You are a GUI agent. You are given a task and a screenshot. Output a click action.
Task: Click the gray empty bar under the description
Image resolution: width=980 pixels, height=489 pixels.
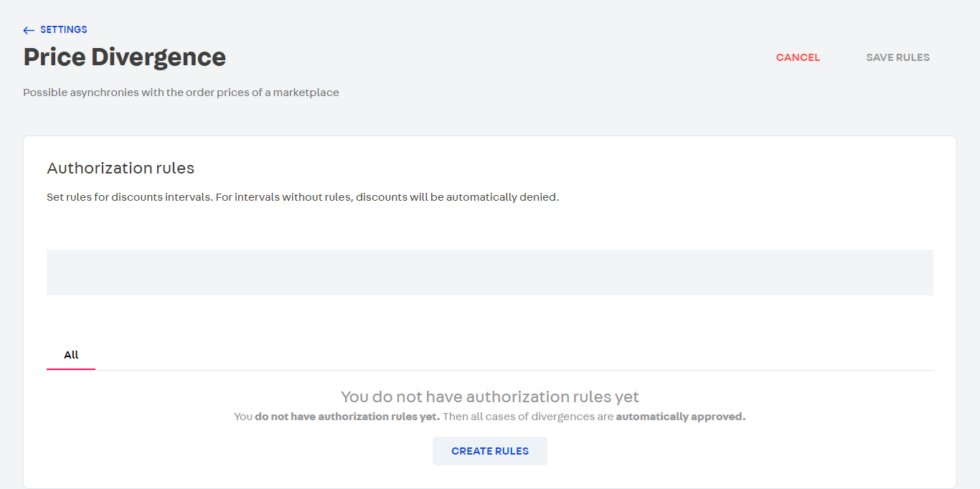click(x=490, y=272)
